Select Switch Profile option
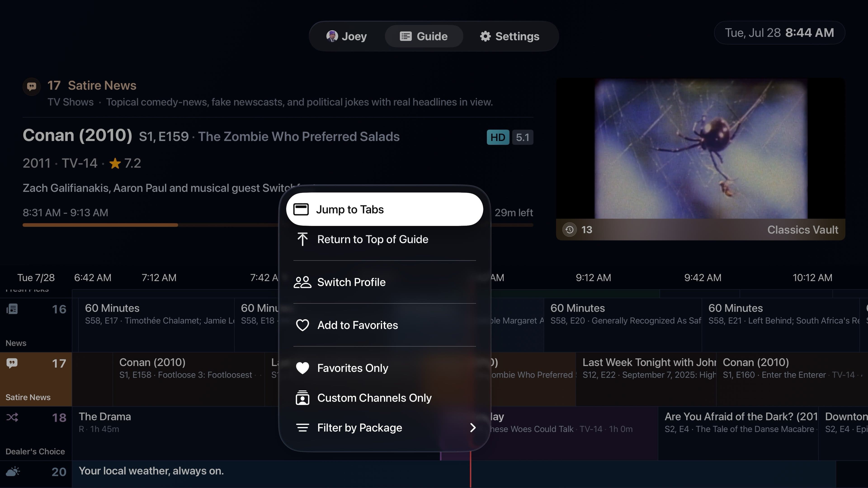The width and height of the screenshot is (868, 488). 384,282
